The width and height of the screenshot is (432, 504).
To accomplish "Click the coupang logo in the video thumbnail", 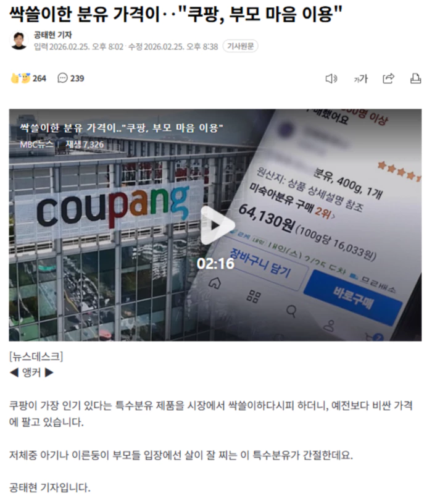I will coord(113,206).
